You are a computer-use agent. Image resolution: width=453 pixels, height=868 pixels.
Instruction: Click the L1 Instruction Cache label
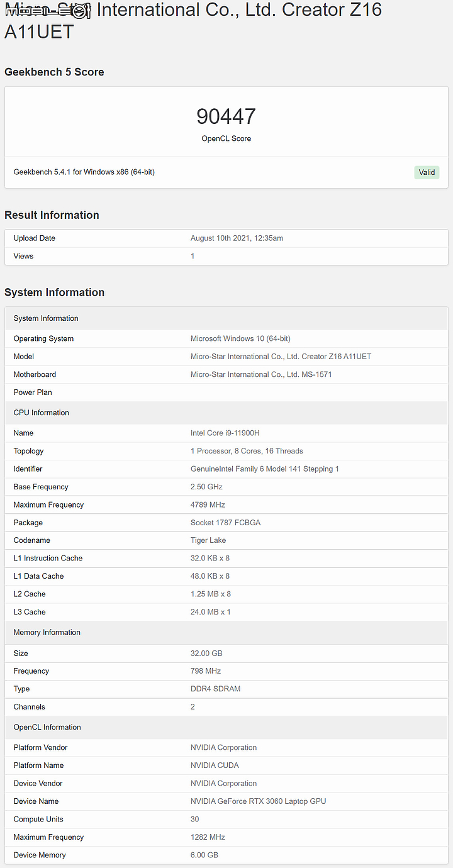pyautogui.click(x=48, y=559)
